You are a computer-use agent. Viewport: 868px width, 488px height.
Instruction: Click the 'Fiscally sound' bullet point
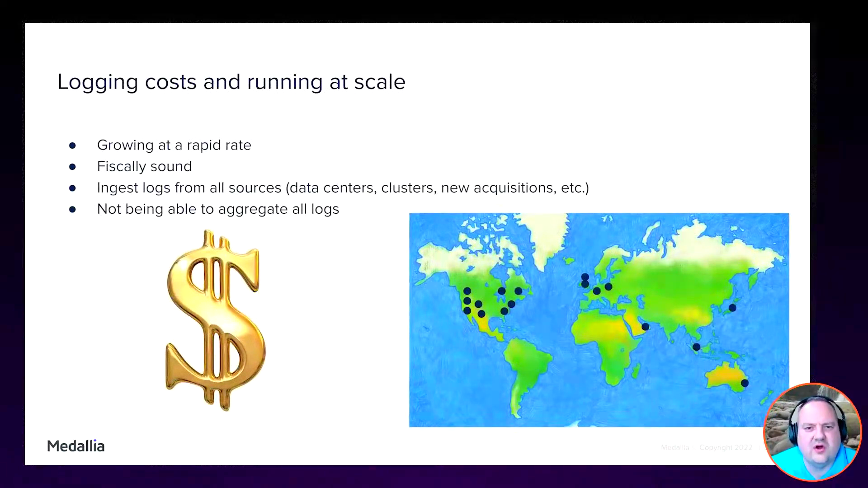point(144,166)
